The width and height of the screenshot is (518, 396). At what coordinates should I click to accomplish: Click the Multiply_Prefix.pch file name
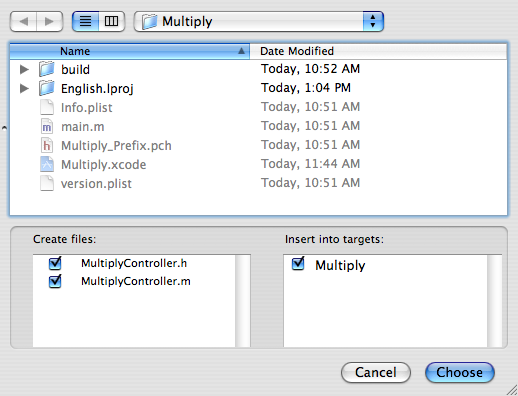116,146
